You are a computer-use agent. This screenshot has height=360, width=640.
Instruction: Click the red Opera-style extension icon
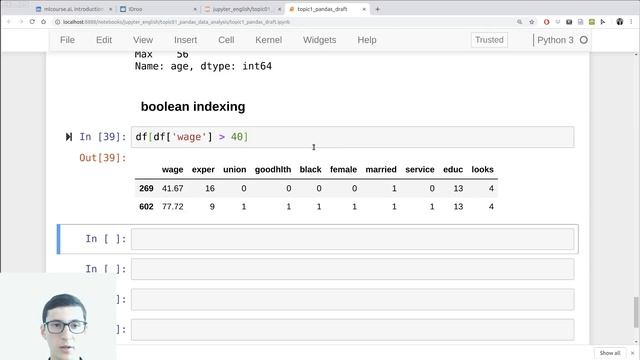point(547,22)
